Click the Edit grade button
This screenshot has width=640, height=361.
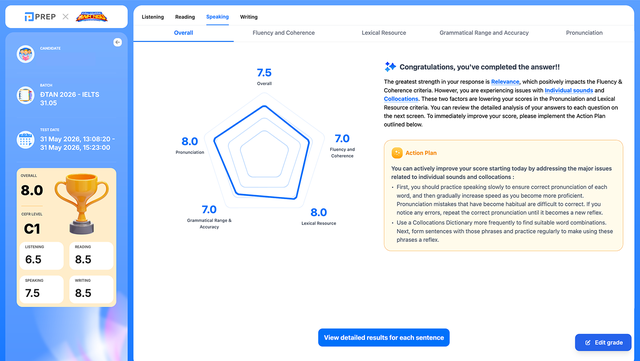tap(603, 343)
